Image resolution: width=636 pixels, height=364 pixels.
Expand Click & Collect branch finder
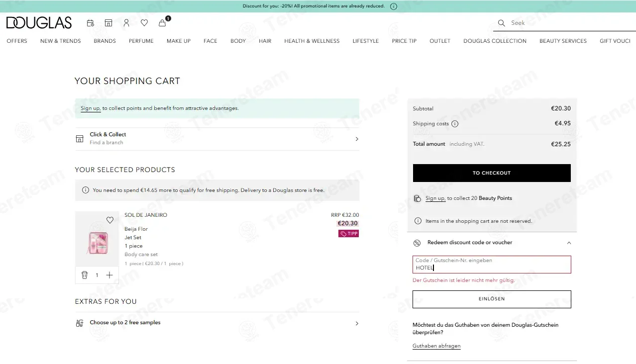[217, 139]
